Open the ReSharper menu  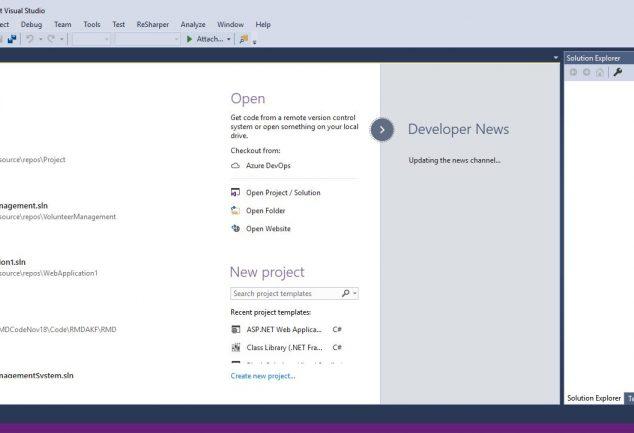click(152, 25)
